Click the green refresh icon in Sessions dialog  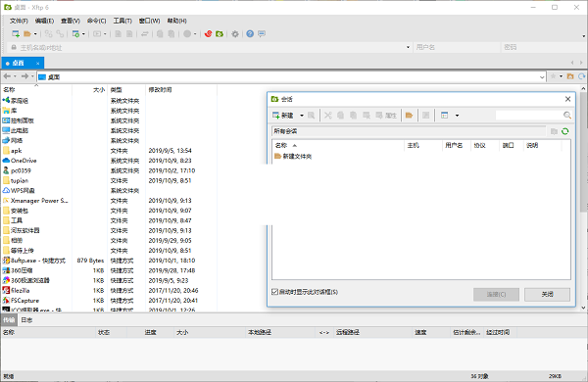coord(565,131)
